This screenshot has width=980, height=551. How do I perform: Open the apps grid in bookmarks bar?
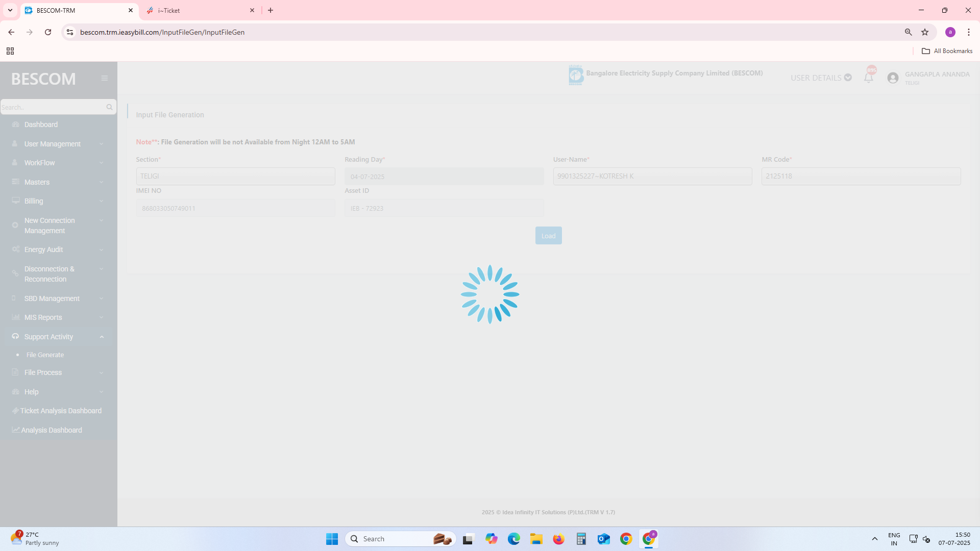(10, 51)
